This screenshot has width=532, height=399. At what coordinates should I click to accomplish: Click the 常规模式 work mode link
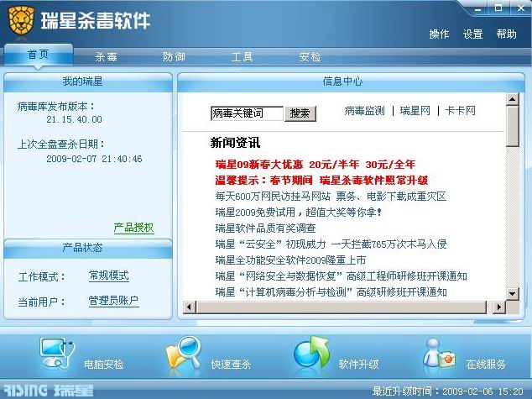pyautogui.click(x=108, y=276)
